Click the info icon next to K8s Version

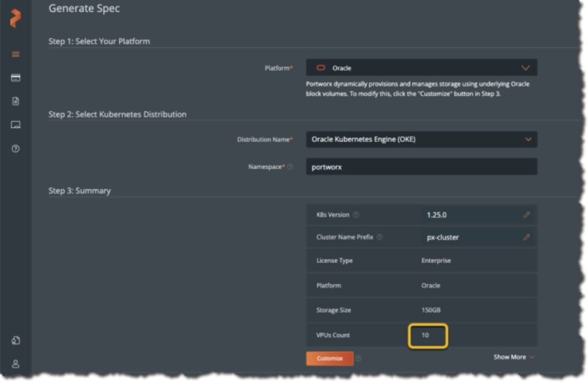click(356, 215)
